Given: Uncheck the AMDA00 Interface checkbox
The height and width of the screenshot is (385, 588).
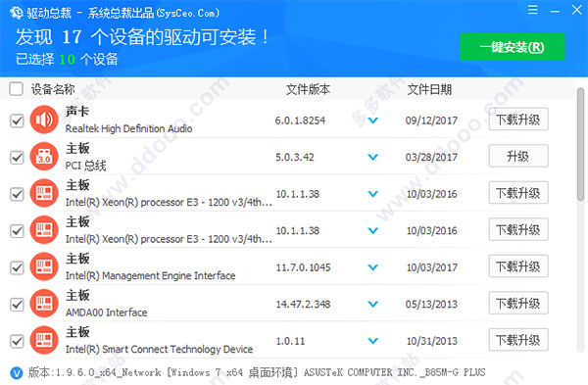Looking at the screenshot, I should [17, 305].
